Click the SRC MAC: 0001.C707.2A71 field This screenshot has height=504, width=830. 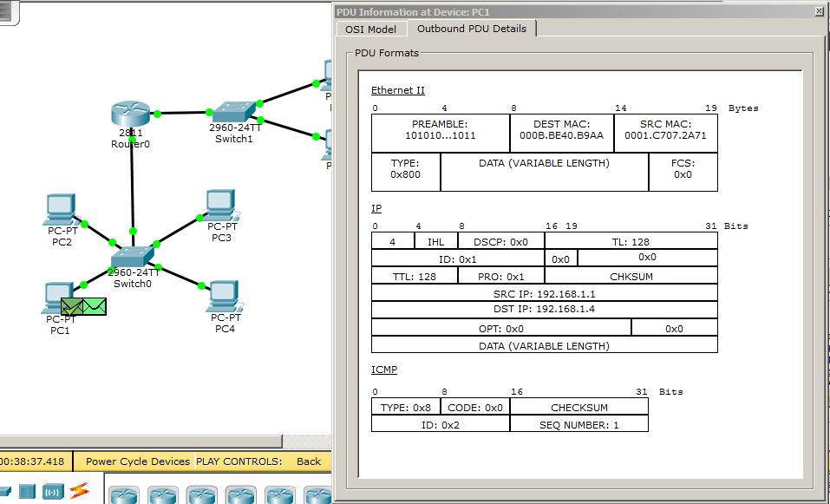(665, 134)
